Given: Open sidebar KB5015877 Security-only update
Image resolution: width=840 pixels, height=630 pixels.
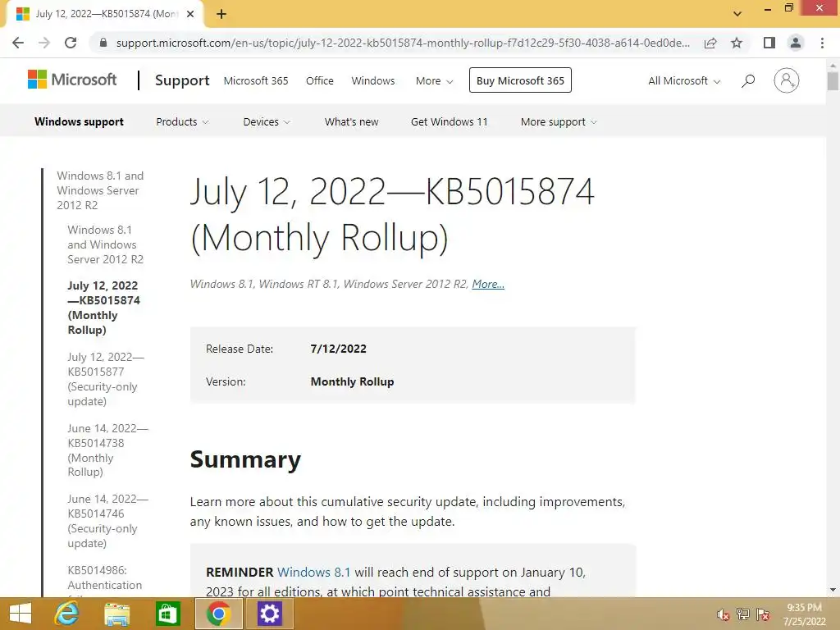Looking at the screenshot, I should (x=106, y=379).
